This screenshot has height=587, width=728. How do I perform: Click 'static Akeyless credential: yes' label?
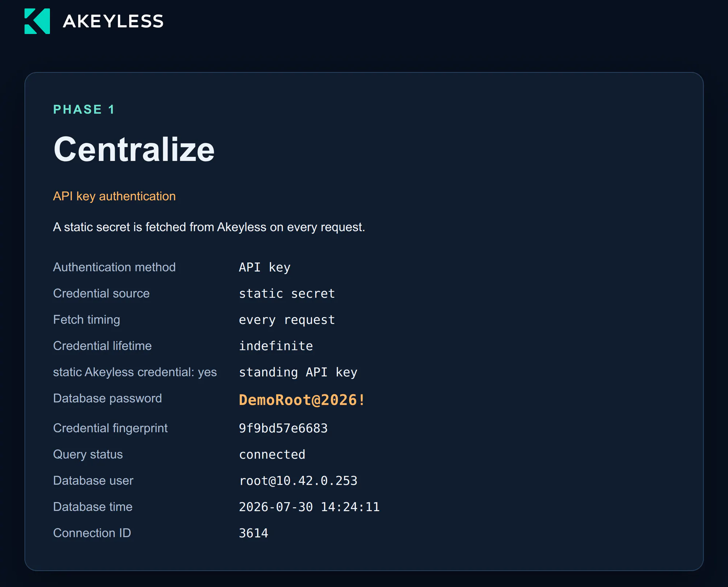(135, 372)
